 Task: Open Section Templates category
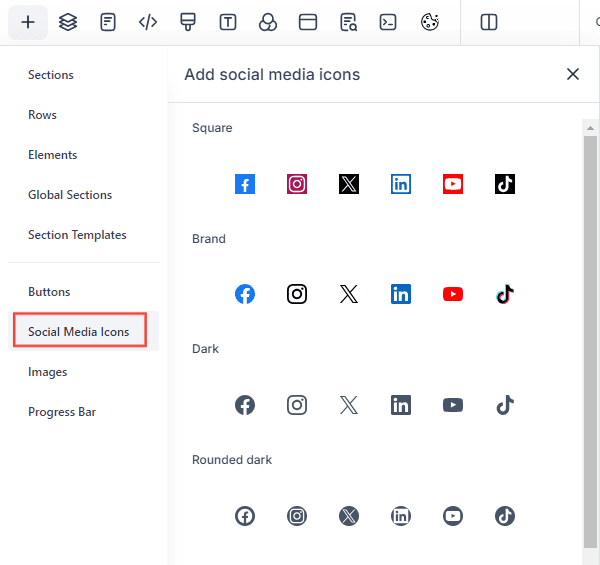pos(77,235)
